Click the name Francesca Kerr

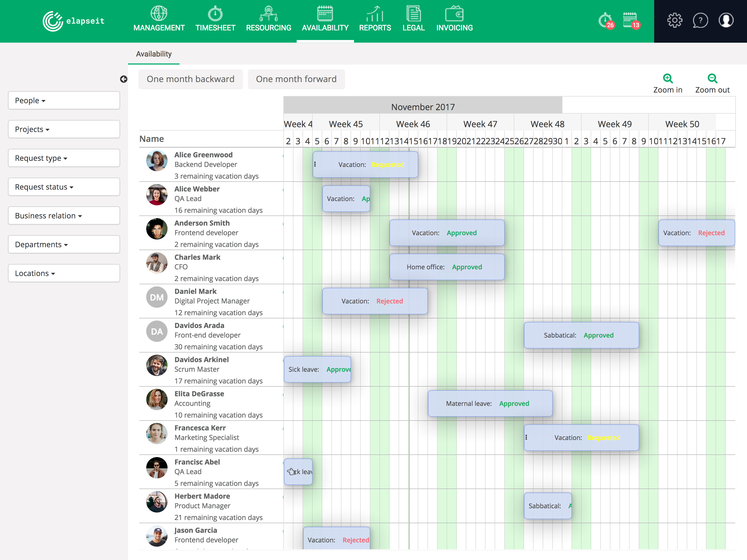tap(200, 428)
